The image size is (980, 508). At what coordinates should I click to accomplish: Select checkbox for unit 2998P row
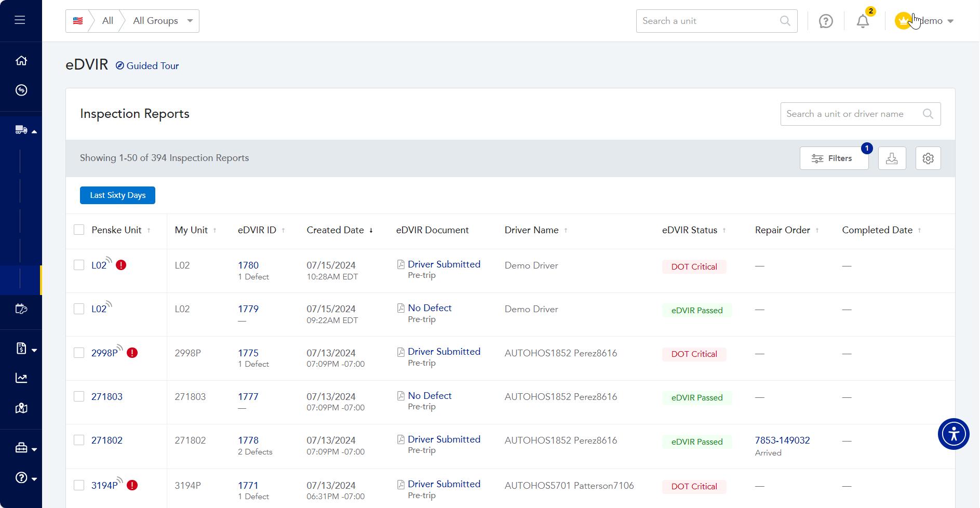(79, 353)
